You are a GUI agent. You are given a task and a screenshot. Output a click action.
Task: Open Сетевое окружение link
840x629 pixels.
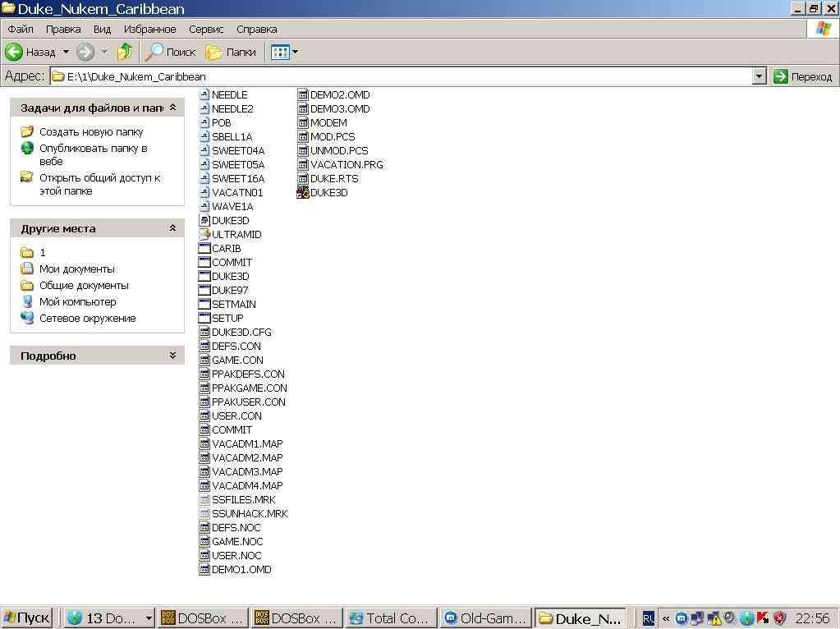click(87, 319)
